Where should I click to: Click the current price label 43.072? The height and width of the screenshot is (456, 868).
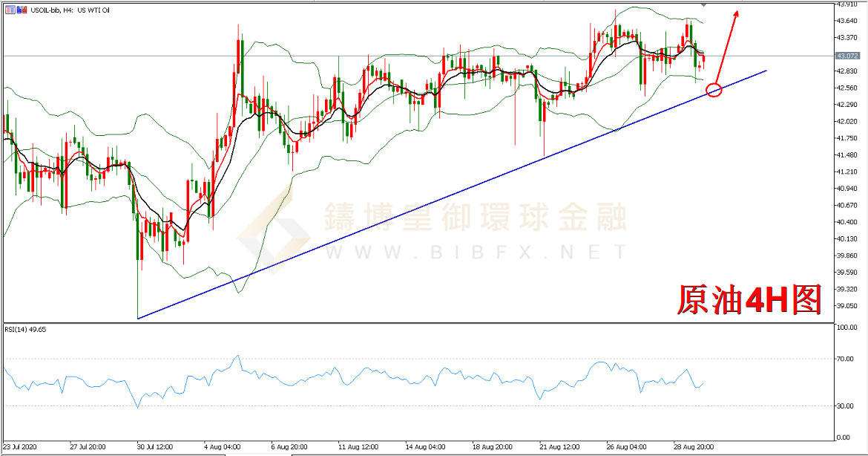(846, 56)
